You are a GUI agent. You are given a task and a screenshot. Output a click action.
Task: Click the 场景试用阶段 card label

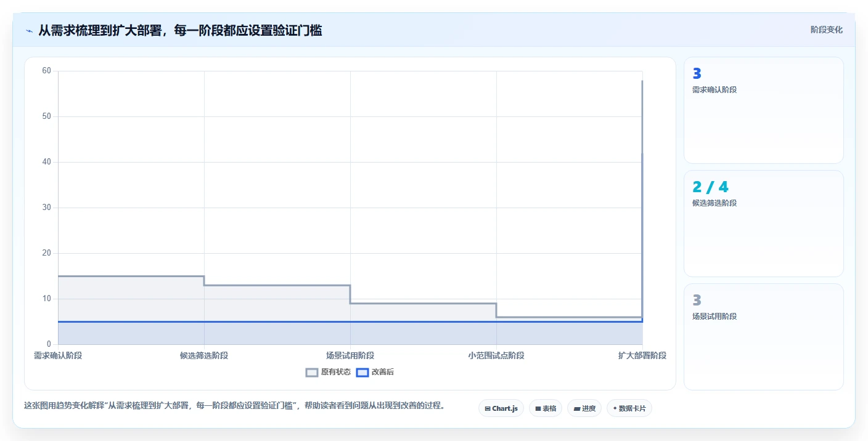[714, 317]
